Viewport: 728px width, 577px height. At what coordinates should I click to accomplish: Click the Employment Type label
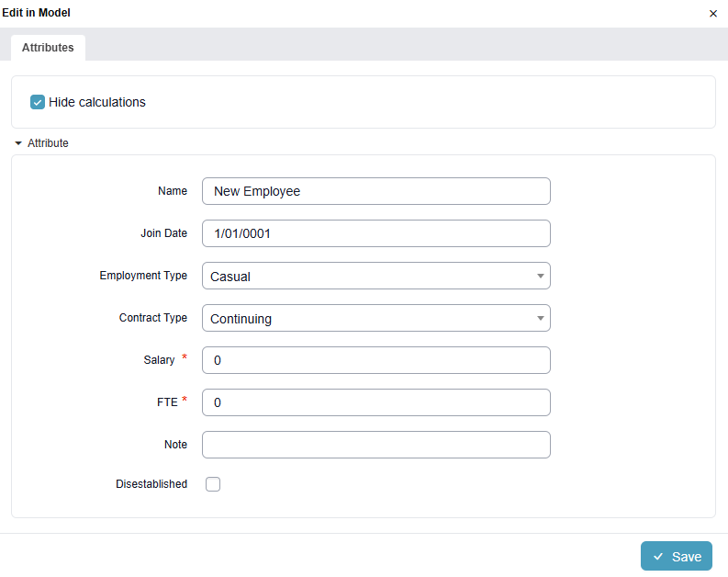click(x=143, y=276)
